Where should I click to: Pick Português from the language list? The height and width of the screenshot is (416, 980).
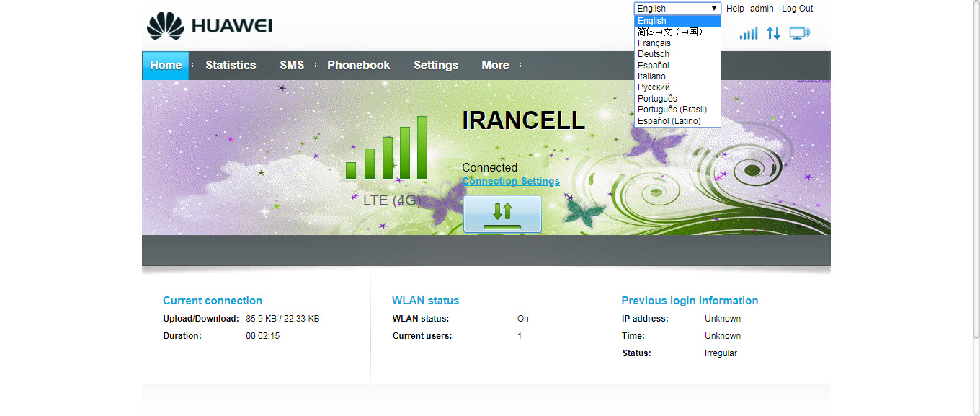click(x=677, y=99)
